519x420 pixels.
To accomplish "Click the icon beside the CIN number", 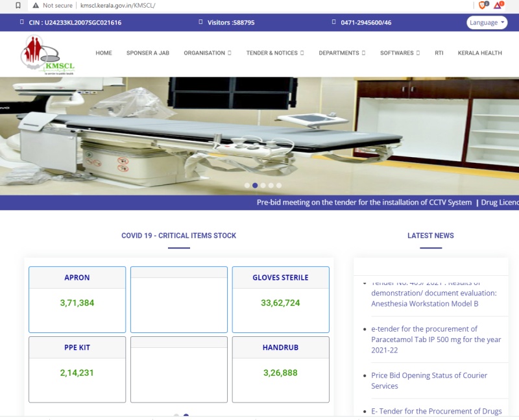I will click(21, 23).
